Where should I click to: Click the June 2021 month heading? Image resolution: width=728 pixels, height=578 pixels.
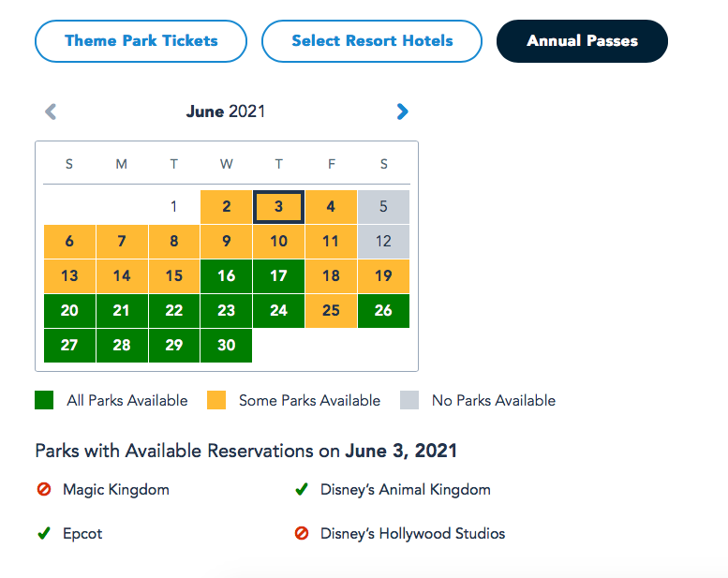[226, 112]
